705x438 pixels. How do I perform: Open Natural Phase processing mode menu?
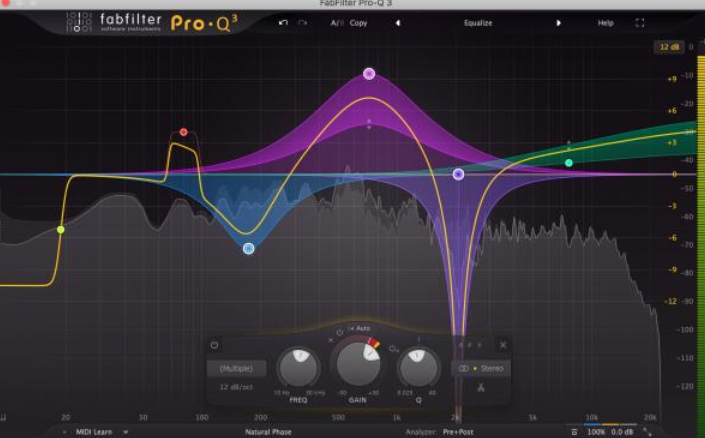(x=268, y=432)
